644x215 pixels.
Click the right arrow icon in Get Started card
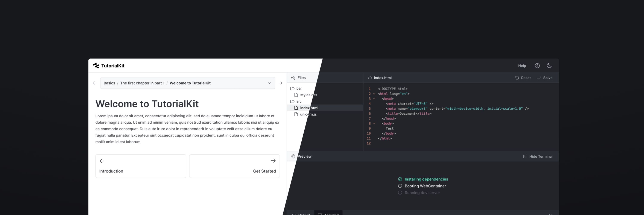pyautogui.click(x=273, y=161)
